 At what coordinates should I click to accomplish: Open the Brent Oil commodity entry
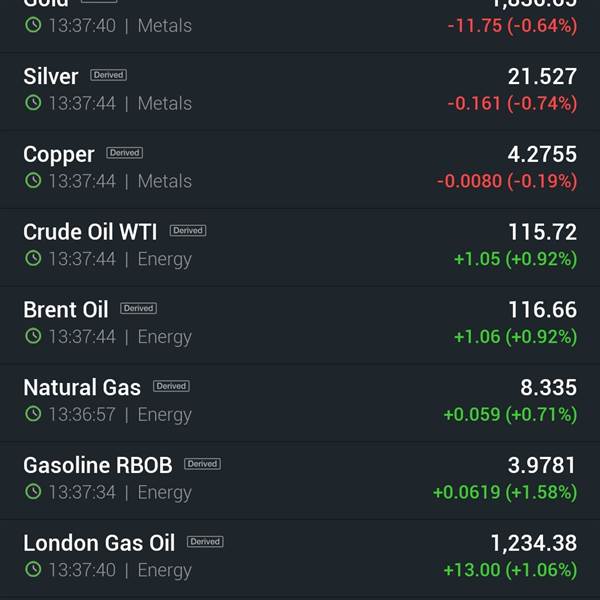[300, 324]
